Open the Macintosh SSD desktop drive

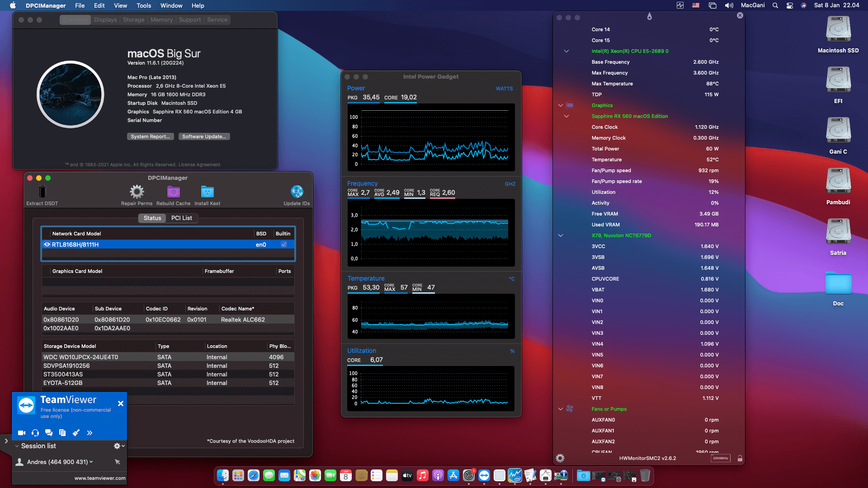click(838, 29)
